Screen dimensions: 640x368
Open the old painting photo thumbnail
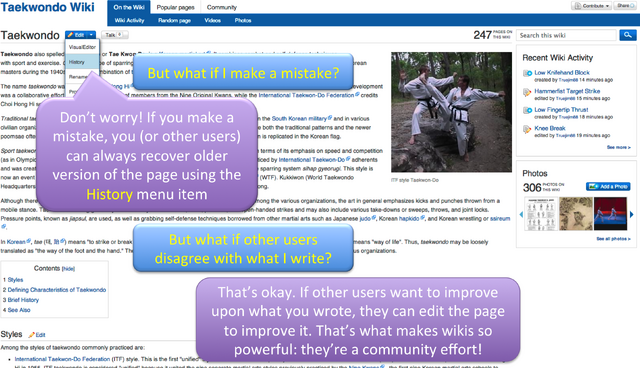tap(576, 214)
